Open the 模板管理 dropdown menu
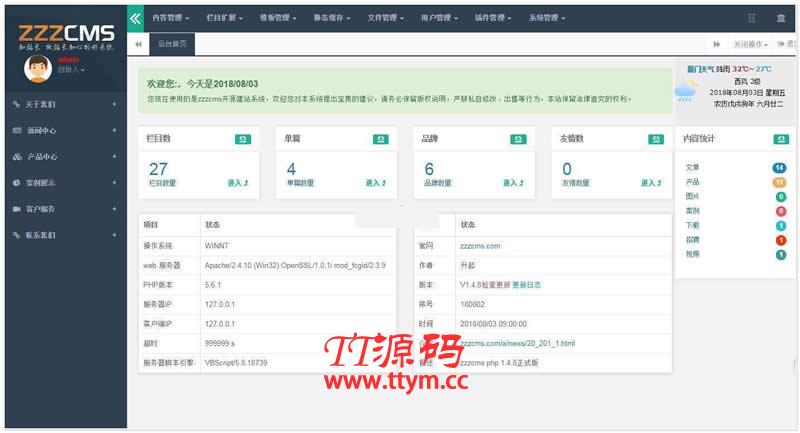Screen dimensions: 800x433 point(278,18)
